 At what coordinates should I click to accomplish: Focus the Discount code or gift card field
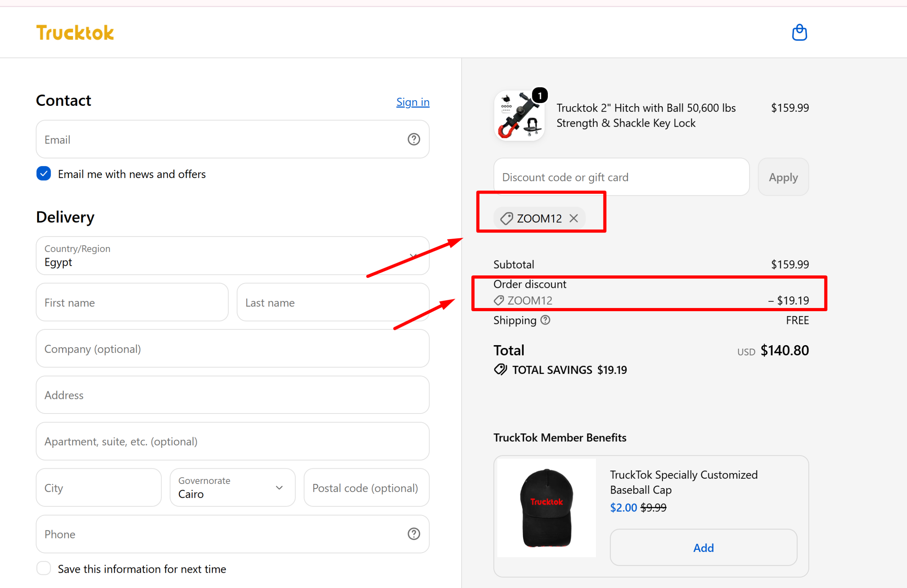pos(621,177)
